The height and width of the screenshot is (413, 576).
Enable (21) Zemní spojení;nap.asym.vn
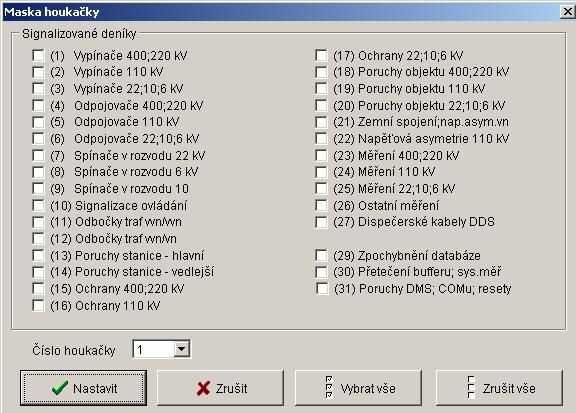[x=321, y=122]
